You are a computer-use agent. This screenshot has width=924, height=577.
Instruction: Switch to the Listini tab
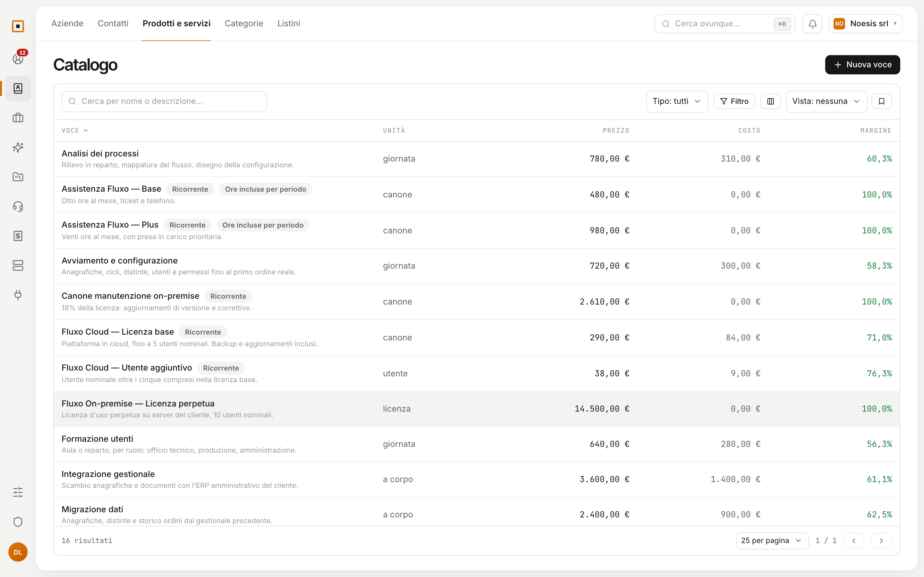click(288, 23)
